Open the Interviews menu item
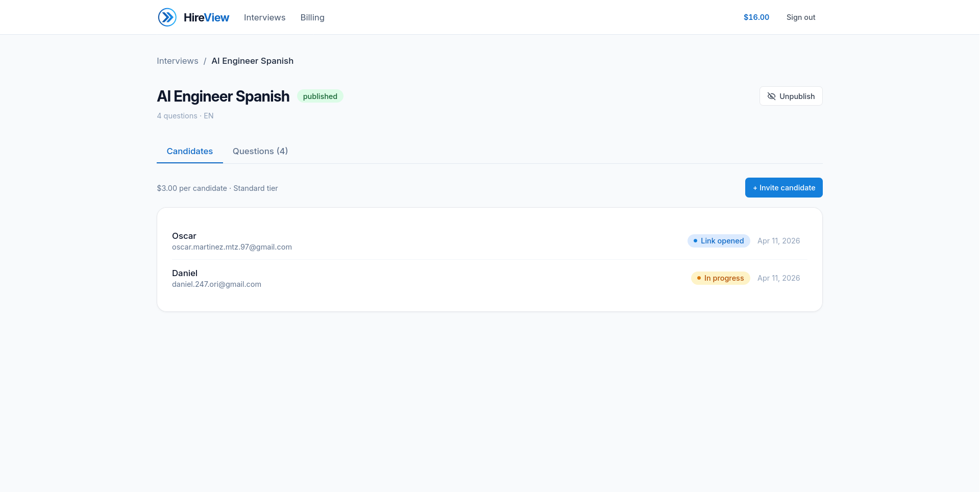 [x=264, y=17]
